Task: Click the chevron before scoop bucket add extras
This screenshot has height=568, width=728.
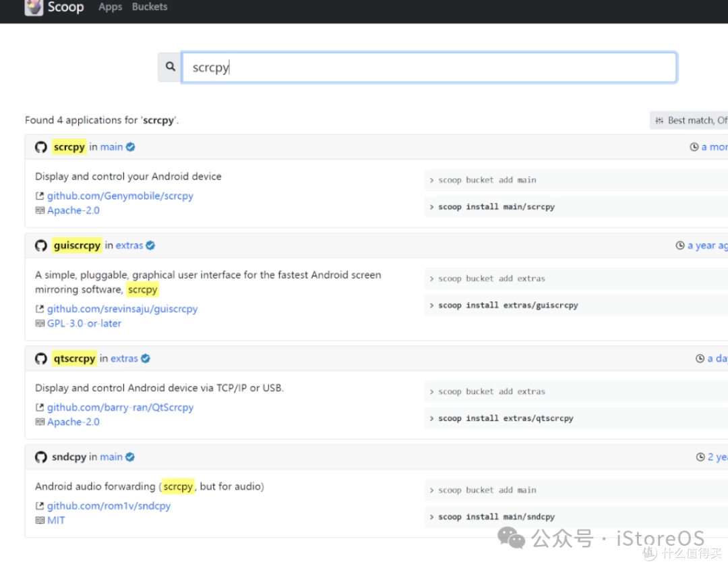Action: (431, 278)
